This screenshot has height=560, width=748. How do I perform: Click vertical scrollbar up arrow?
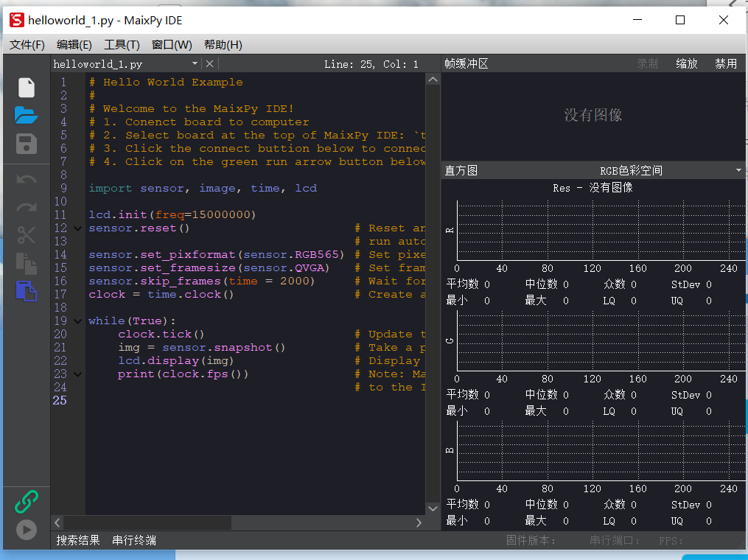(433, 80)
